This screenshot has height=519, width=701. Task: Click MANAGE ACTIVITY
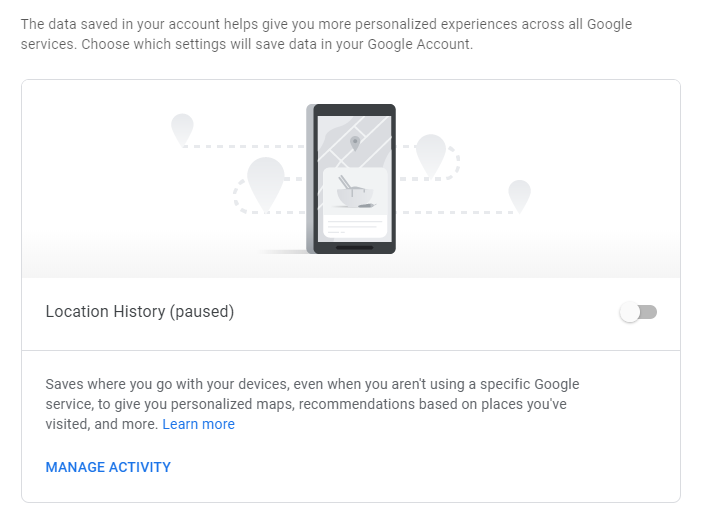[x=108, y=467]
